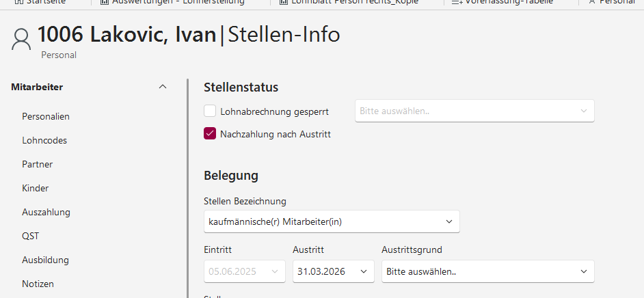The width and height of the screenshot is (644, 298).
Task: Click the person icon beside the employee name
Action: (22, 40)
